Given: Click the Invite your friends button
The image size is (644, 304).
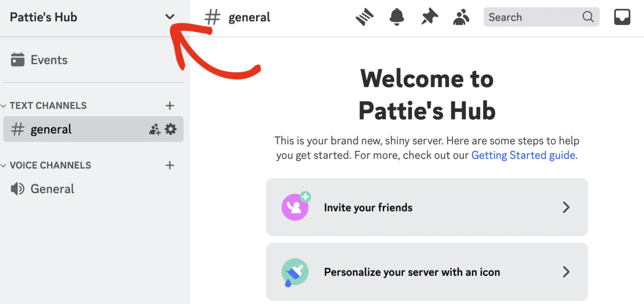Looking at the screenshot, I should pos(426,207).
